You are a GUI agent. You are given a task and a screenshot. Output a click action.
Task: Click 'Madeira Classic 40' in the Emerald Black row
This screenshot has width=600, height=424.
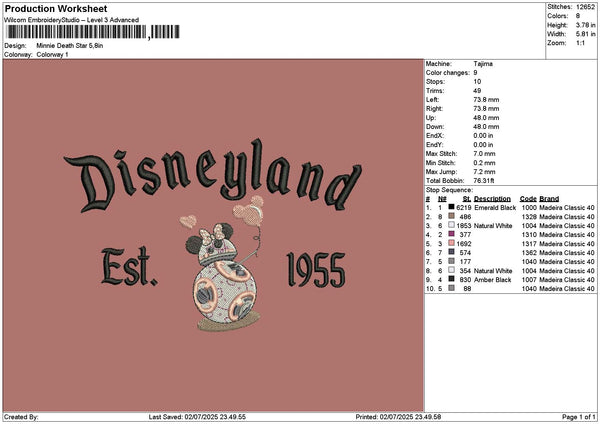[567, 208]
